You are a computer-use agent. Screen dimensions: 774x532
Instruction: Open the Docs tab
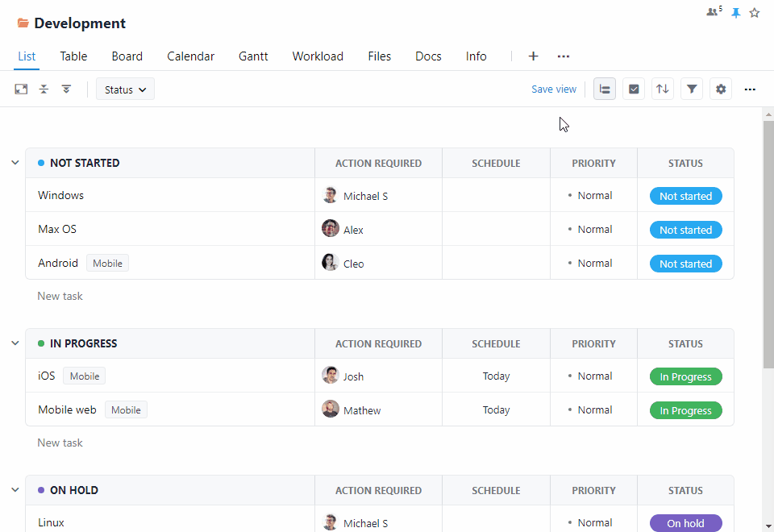click(x=428, y=56)
